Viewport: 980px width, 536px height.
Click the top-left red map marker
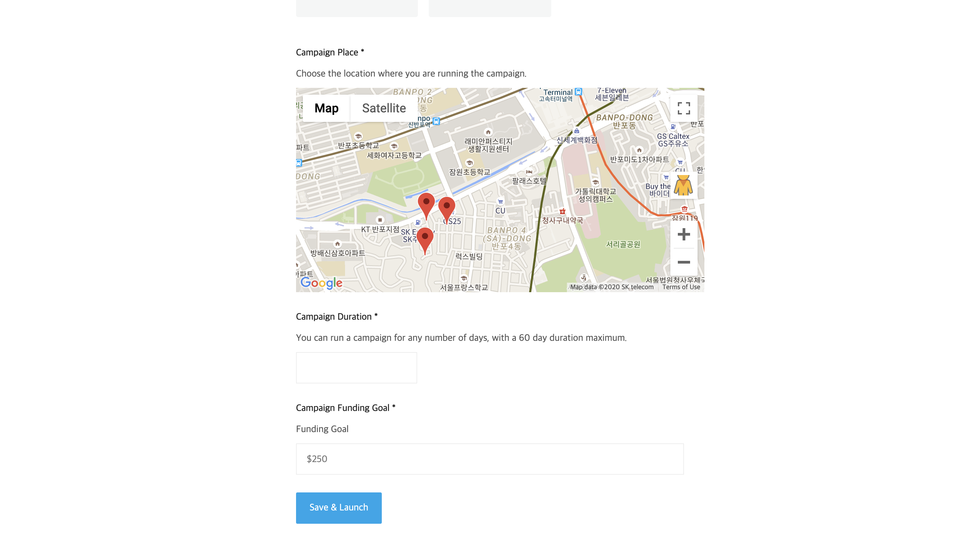(426, 204)
